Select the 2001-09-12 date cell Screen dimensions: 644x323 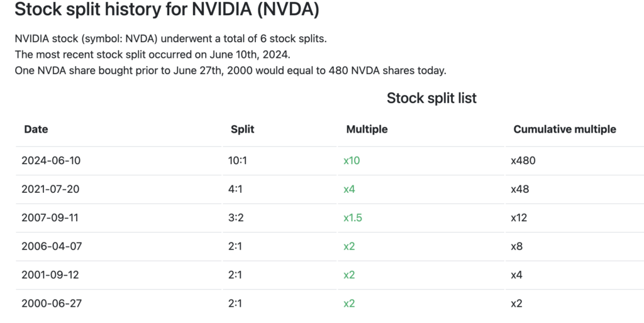click(x=50, y=275)
